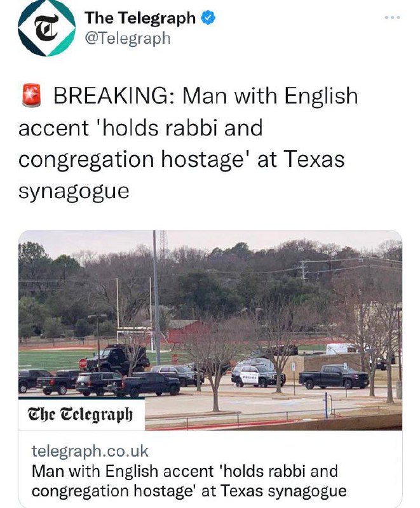The image size is (420, 508).
Task: Click the word 'synagogue' in tweet
Action: pyautogui.click(x=74, y=191)
